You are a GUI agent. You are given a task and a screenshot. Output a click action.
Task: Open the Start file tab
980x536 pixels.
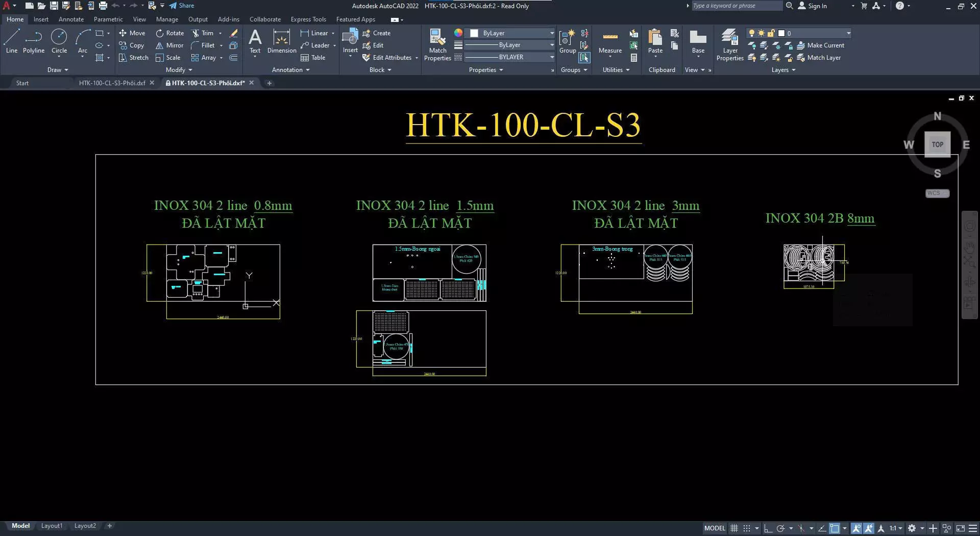(22, 83)
